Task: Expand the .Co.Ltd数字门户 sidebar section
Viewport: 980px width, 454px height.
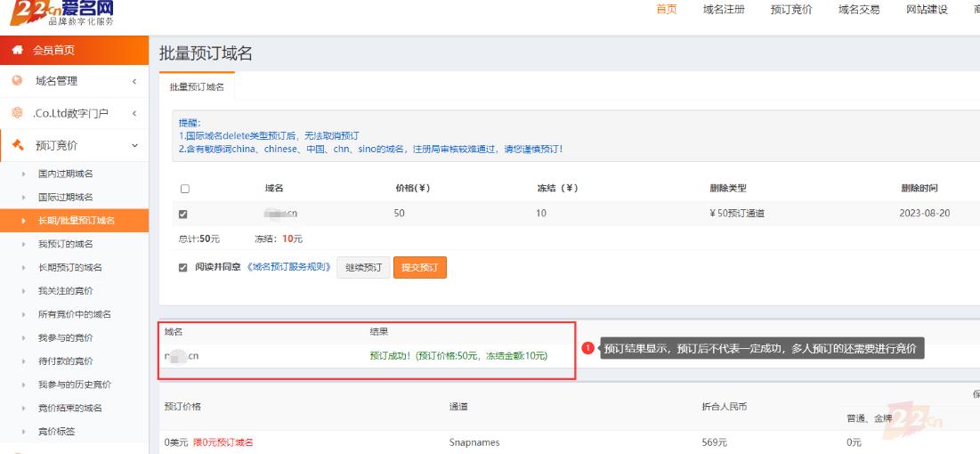Action: (x=134, y=113)
